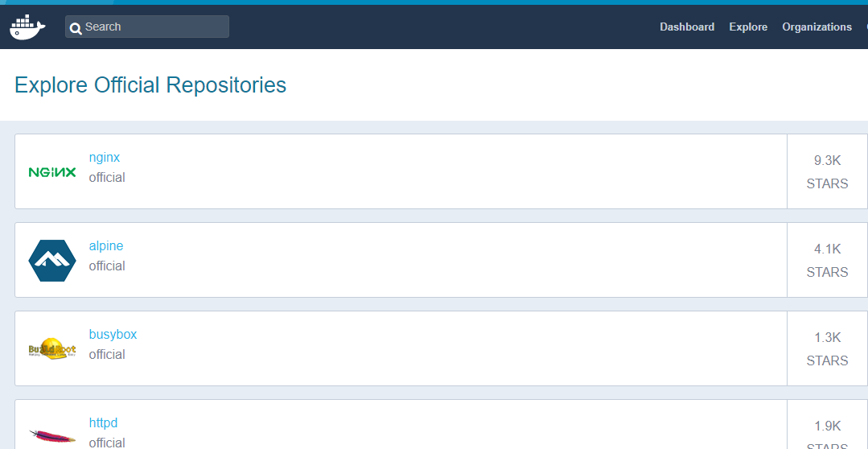Open the Dashboard menu item

[687, 27]
